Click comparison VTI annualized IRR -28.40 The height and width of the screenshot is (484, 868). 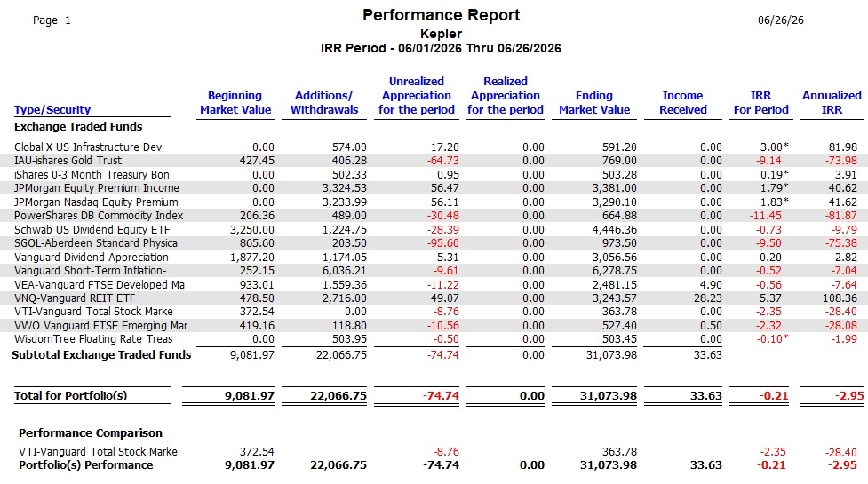click(840, 452)
